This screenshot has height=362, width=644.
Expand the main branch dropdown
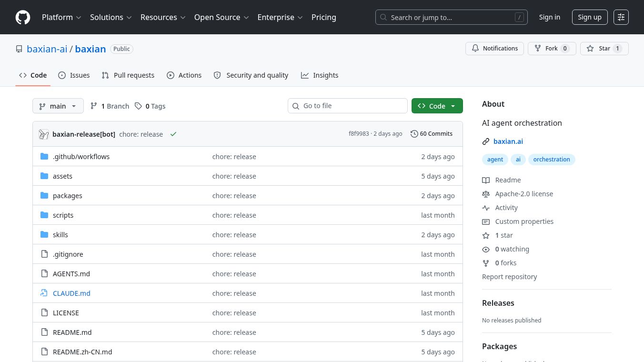click(x=58, y=106)
